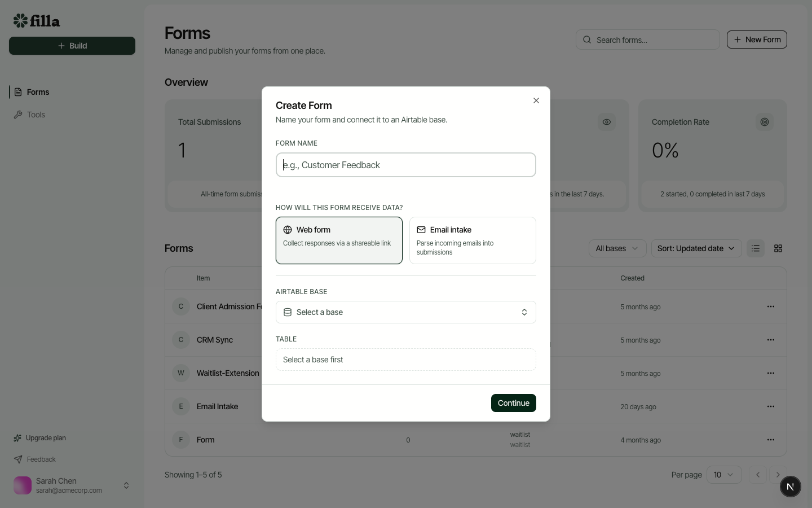Go to Tools in the sidebar
The image size is (812, 508).
tap(36, 115)
